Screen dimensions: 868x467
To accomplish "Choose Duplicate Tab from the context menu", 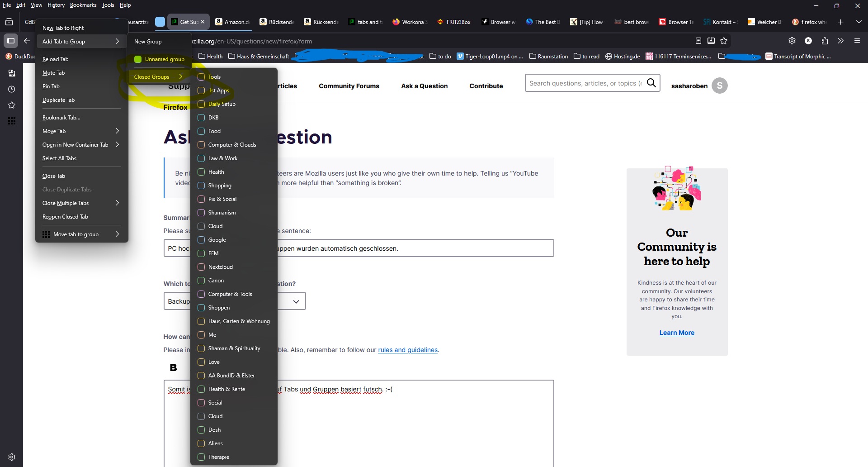I will coord(59,100).
